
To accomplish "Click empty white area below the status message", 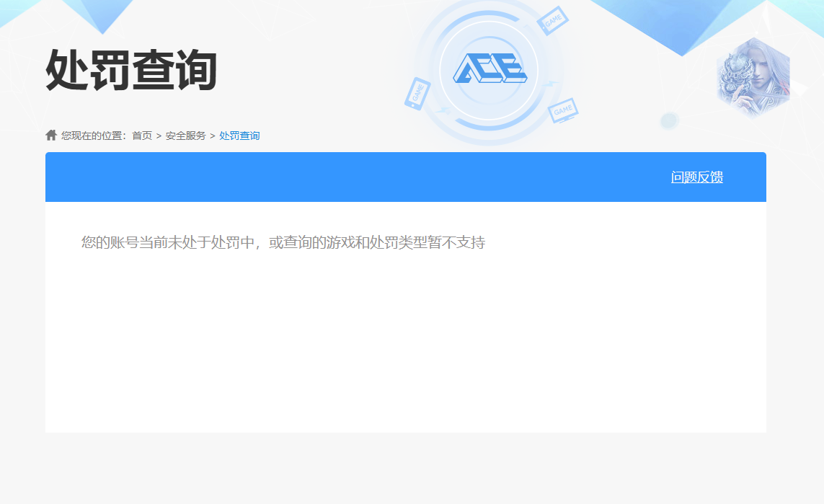I will tap(404, 346).
